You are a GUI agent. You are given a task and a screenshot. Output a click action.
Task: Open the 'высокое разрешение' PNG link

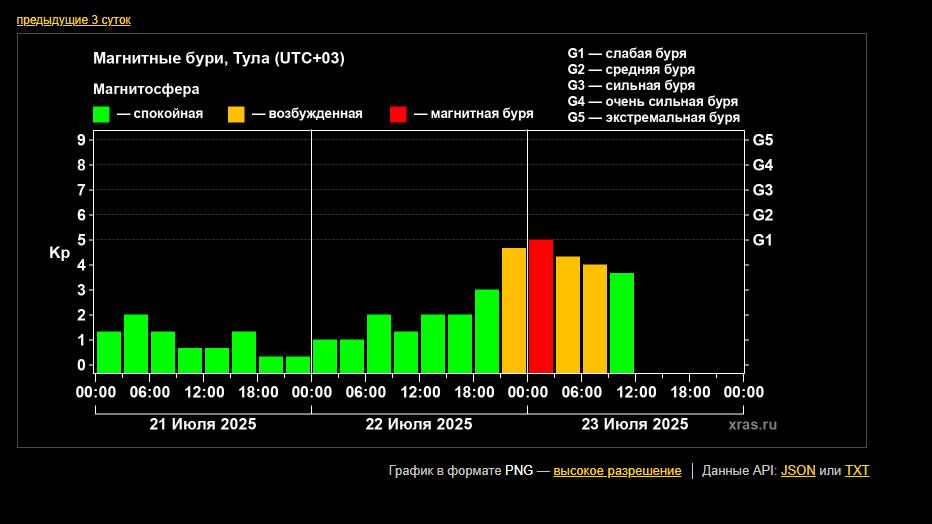click(x=617, y=471)
